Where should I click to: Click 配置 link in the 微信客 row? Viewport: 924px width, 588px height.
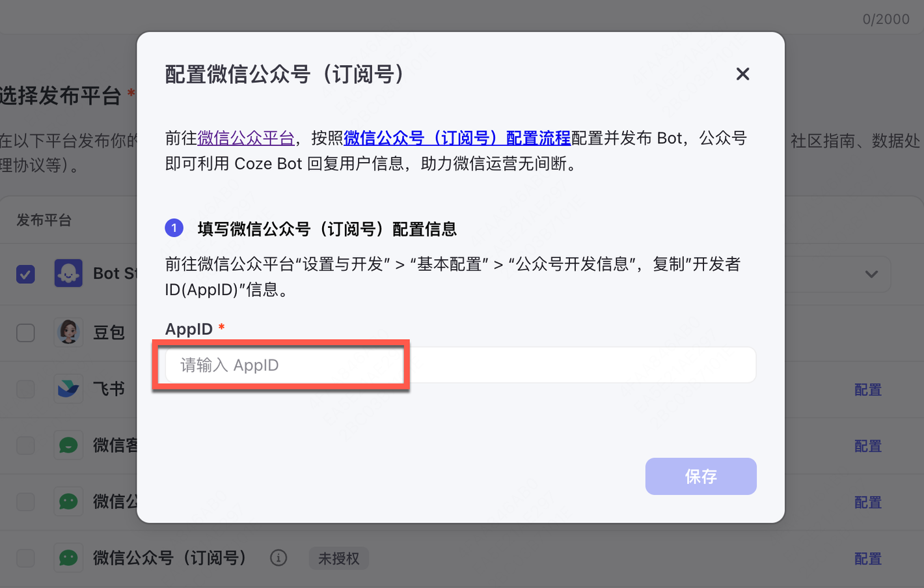coord(868,446)
